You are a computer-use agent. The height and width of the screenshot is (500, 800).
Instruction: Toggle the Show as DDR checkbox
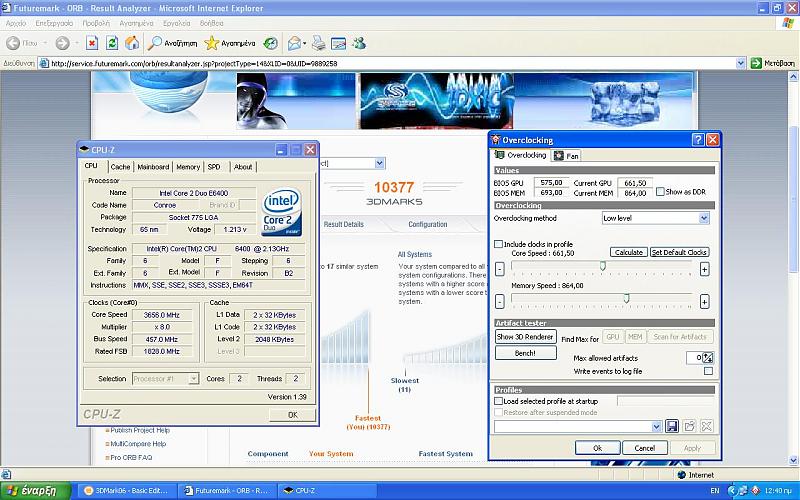coord(660,192)
